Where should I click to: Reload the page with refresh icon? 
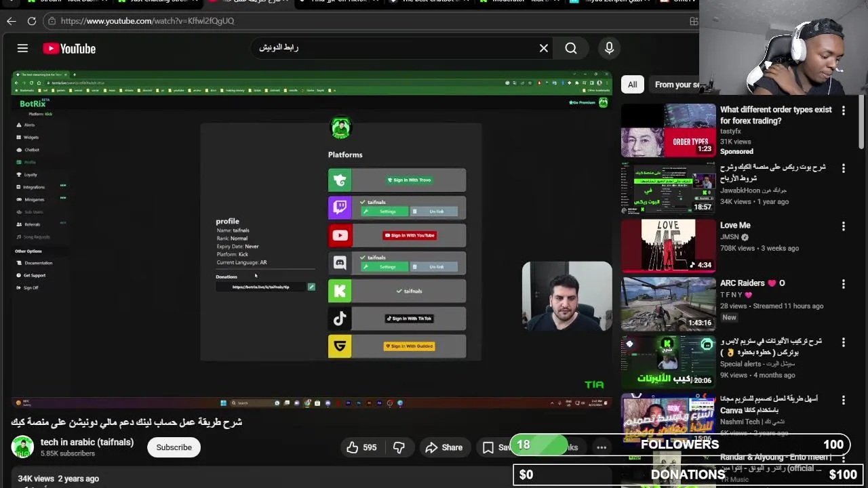32,21
